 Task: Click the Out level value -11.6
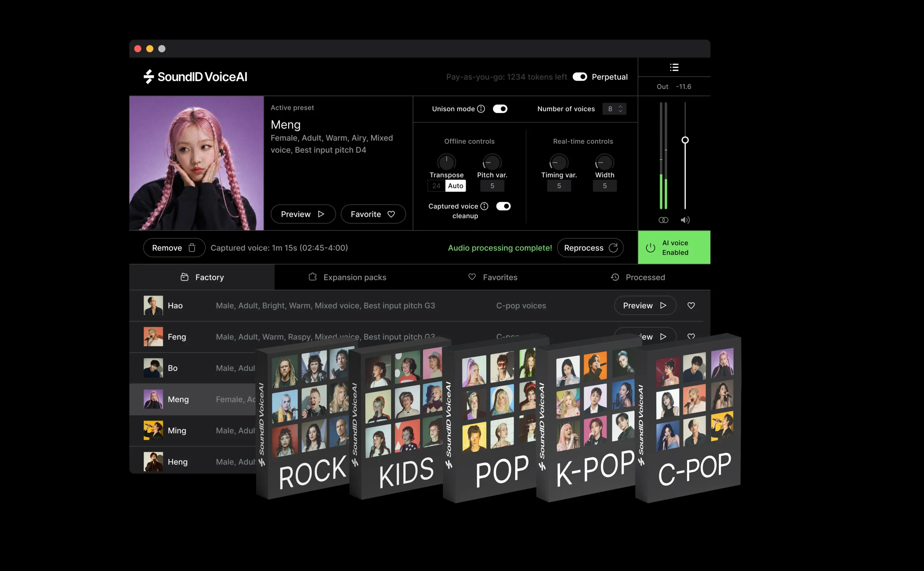tap(684, 87)
